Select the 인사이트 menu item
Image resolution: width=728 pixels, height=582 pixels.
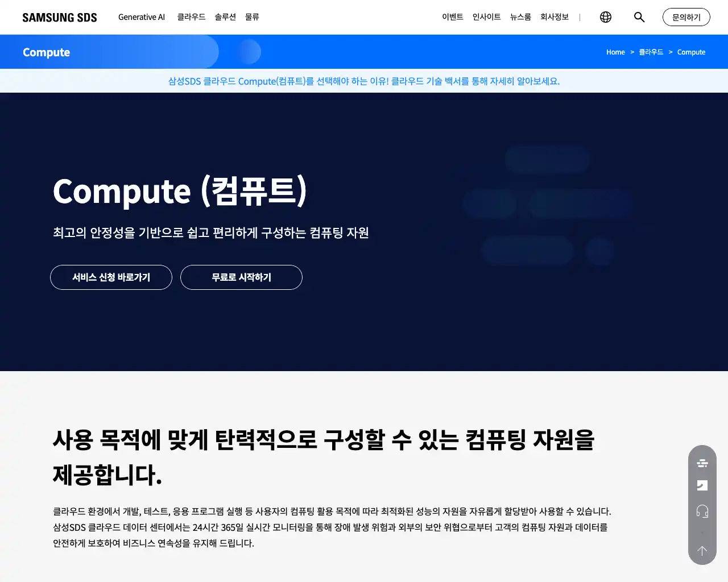coord(486,17)
